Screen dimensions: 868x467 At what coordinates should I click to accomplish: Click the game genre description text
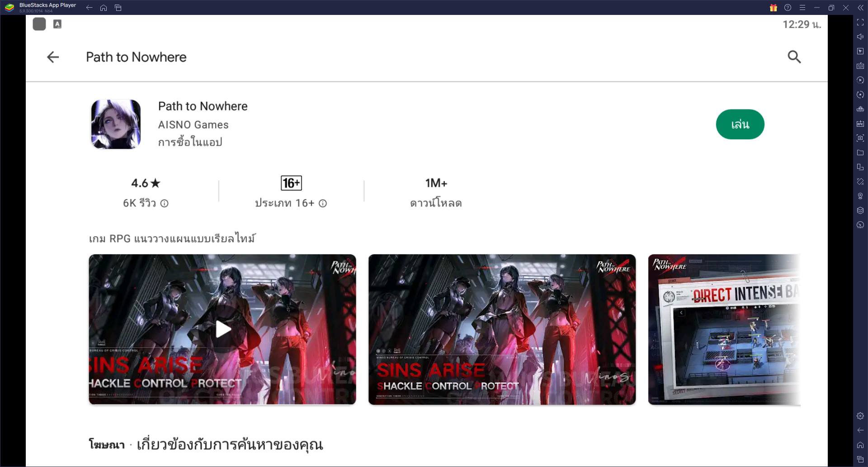(172, 238)
